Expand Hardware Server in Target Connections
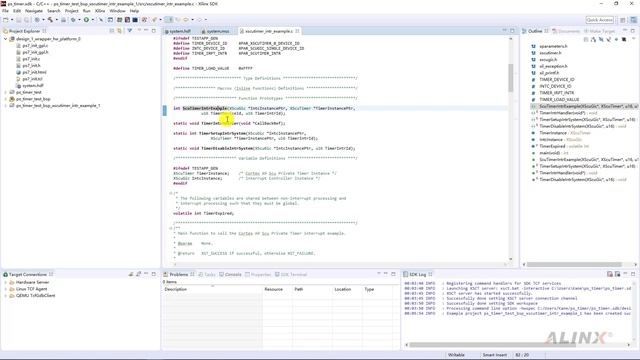The width and height of the screenshot is (640, 360). [x=5, y=282]
